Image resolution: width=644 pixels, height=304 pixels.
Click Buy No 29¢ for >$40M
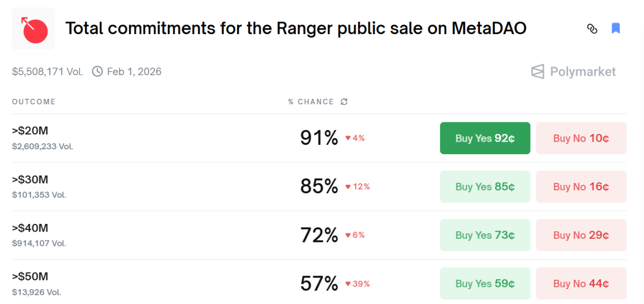click(x=581, y=235)
